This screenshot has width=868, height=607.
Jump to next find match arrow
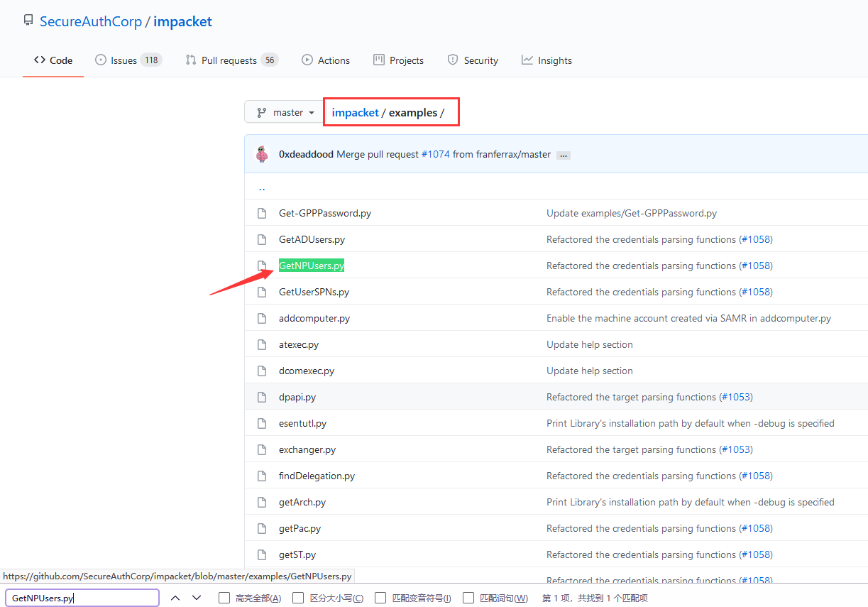click(x=197, y=598)
